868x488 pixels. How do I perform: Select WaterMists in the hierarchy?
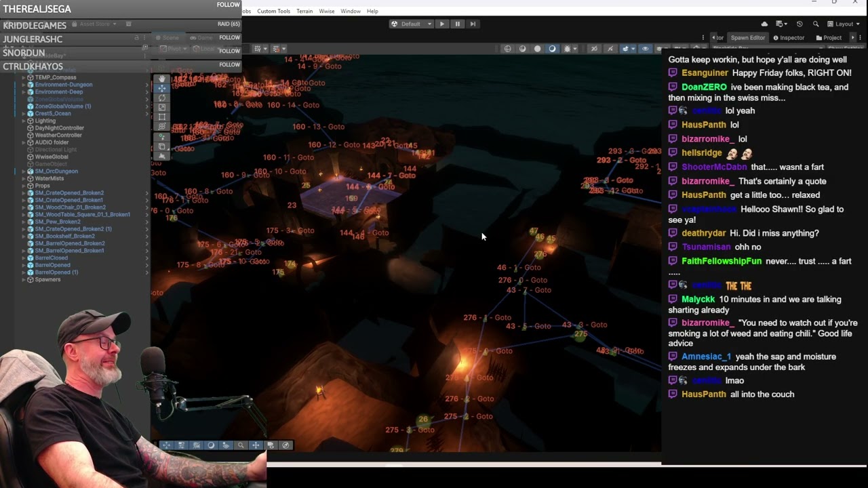(50, 179)
